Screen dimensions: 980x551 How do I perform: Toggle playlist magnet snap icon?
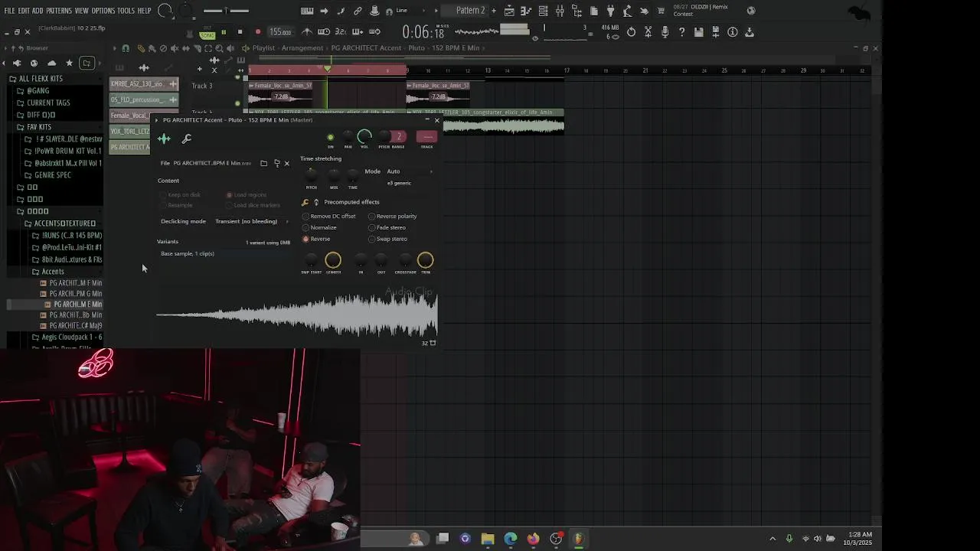pos(126,48)
